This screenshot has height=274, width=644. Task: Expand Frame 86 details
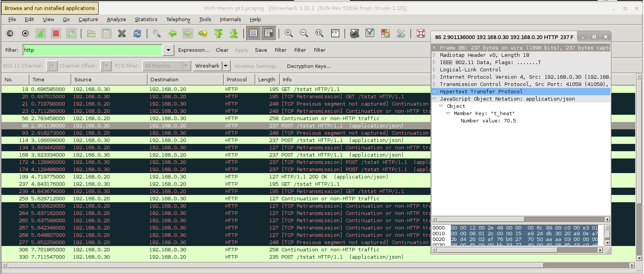(434, 48)
